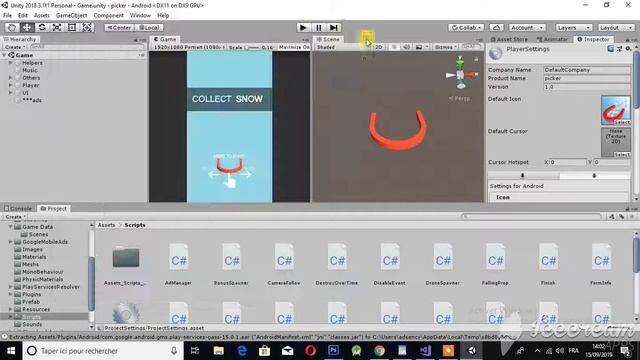Toggle scene audio speaker icon
The height and width of the screenshot is (360, 640).
click(x=406, y=47)
